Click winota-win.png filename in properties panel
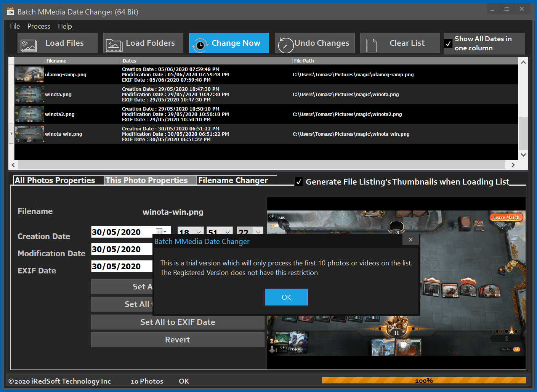Image resolution: width=537 pixels, height=392 pixels. (x=173, y=212)
